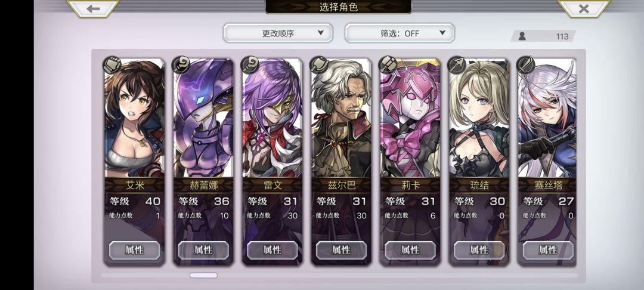644x290 pixels.
Task: Click the character count icon beside 113
Action: [x=522, y=36]
